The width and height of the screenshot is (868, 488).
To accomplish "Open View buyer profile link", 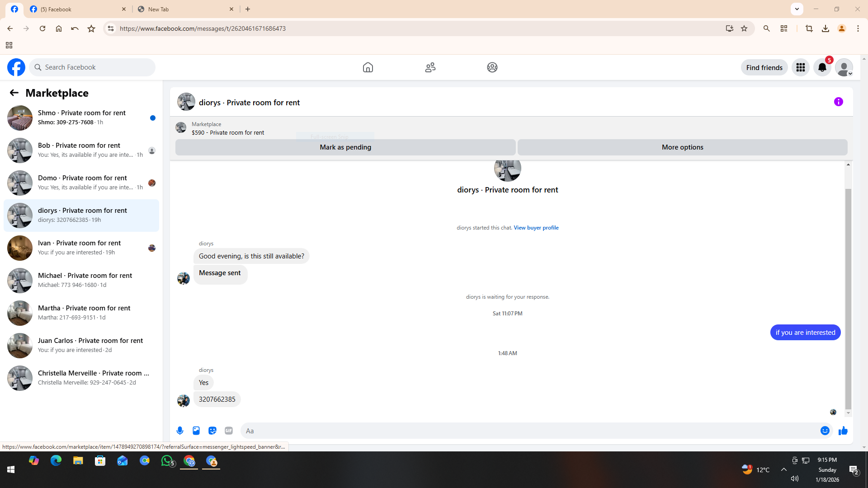I will click(x=536, y=228).
